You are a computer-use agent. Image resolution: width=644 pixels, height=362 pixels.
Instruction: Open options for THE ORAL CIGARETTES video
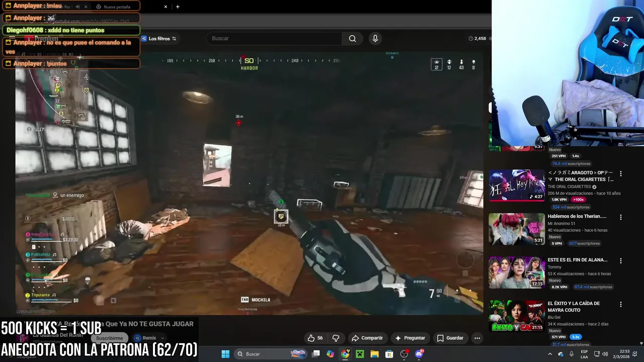[620, 173]
